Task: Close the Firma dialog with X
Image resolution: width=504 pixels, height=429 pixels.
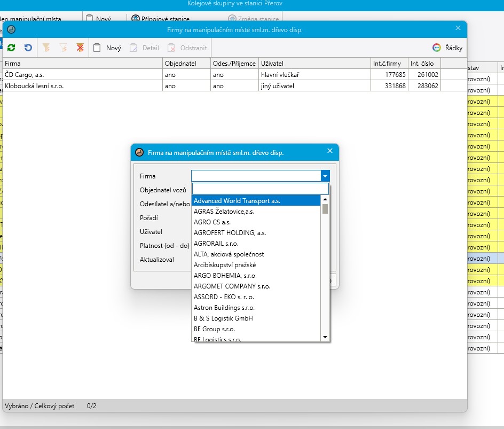Action: 330,151
